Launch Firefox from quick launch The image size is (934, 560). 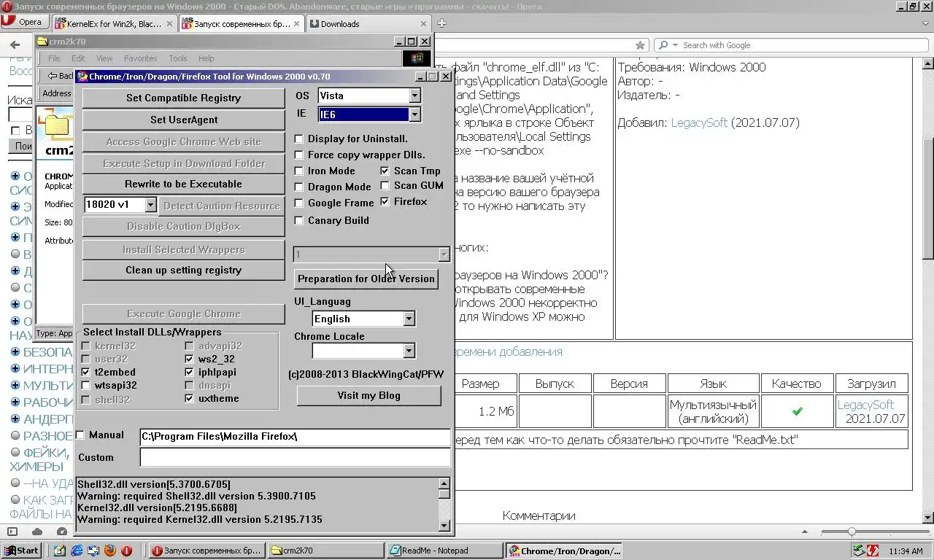[x=110, y=551]
